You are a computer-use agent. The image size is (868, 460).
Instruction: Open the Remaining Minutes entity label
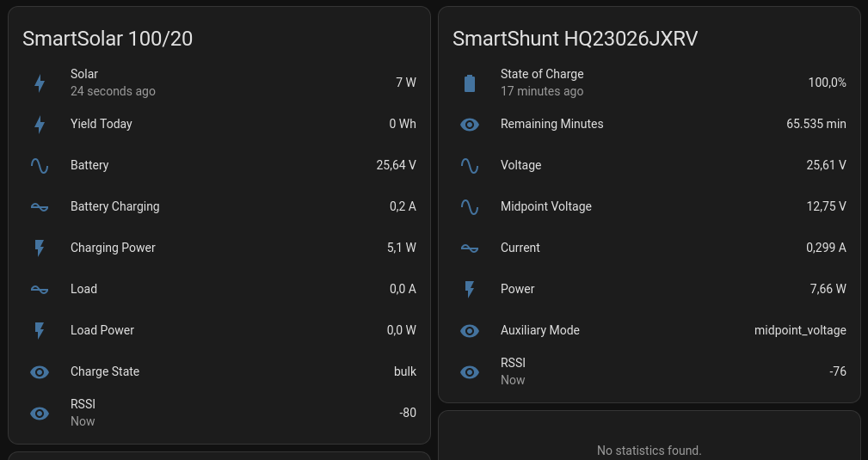click(552, 124)
